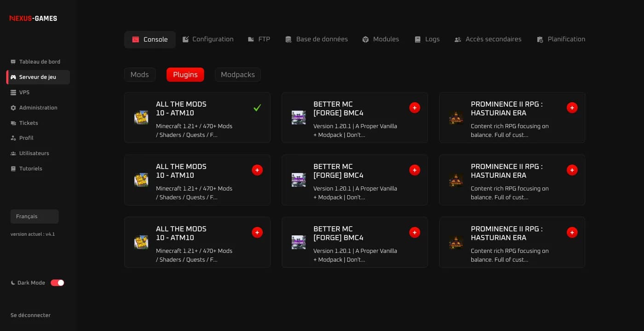The height and width of the screenshot is (331, 644).
Task: Click the Tableau de bord sidebar icon
Action: [x=13, y=62]
